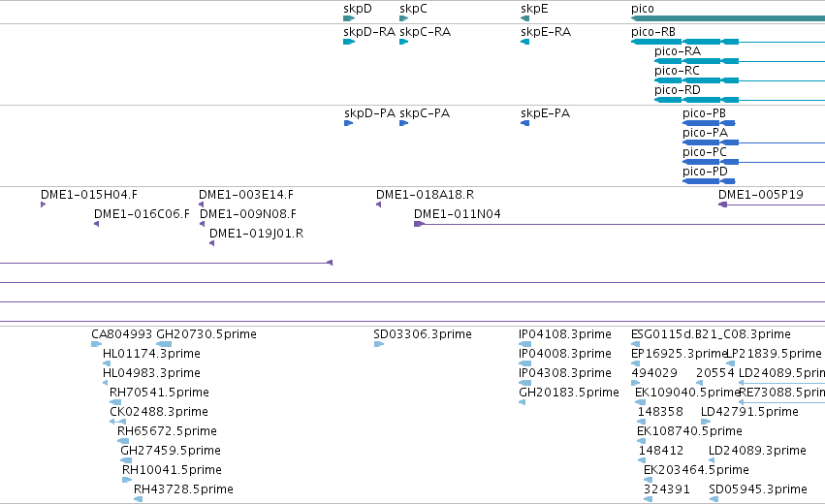Select EST IP04008.3prime
This screenshot has height=504, width=825.
pos(565,354)
